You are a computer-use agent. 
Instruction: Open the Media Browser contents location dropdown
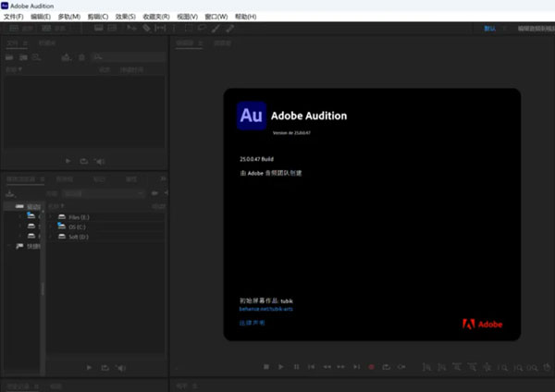pos(104,193)
